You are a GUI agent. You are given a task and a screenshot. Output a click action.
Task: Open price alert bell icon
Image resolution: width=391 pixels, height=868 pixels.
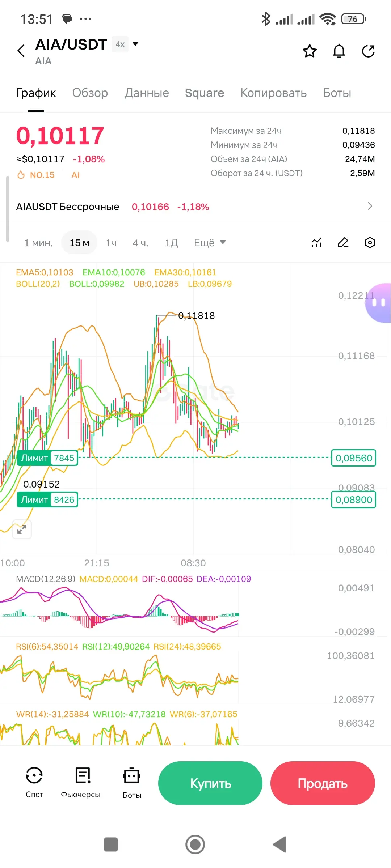click(x=339, y=51)
